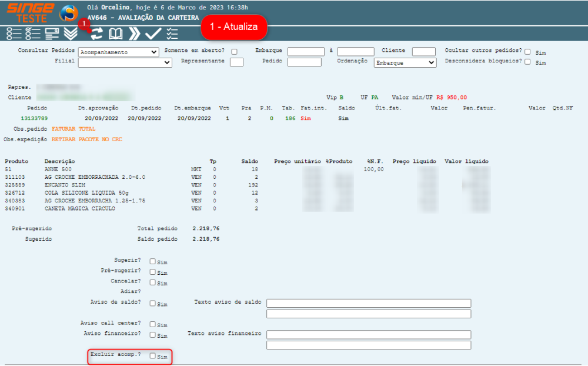Click the form card icon in toolbar

[x=52, y=34]
